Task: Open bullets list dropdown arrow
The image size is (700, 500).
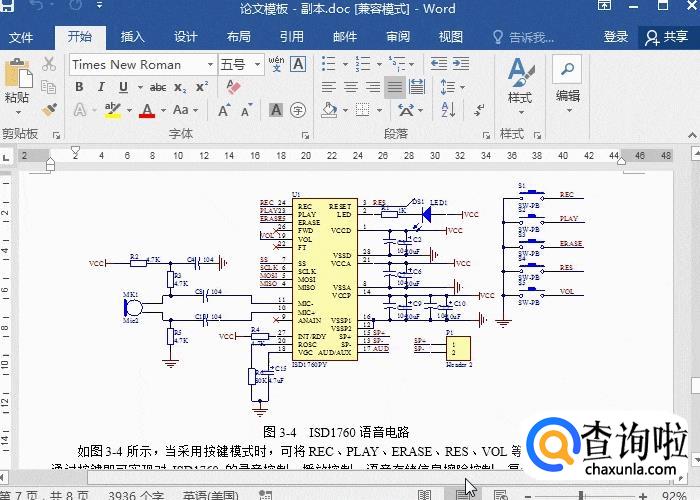Action: click(345, 64)
